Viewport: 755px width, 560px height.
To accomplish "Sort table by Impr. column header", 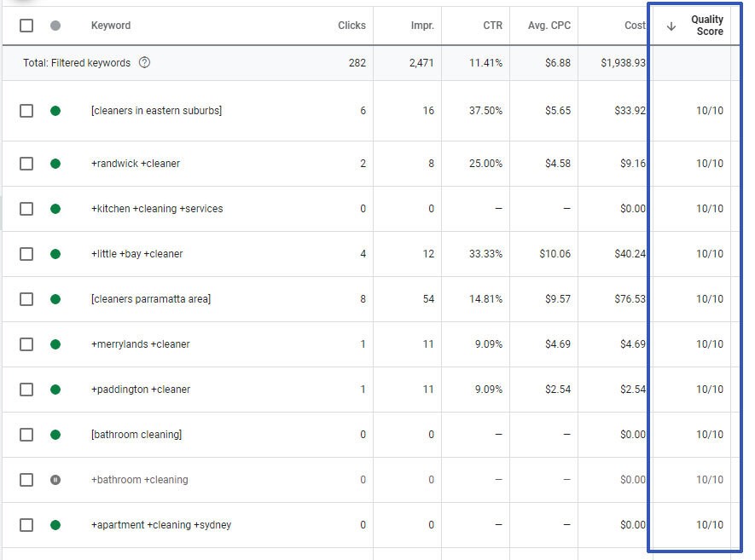I will click(x=422, y=26).
